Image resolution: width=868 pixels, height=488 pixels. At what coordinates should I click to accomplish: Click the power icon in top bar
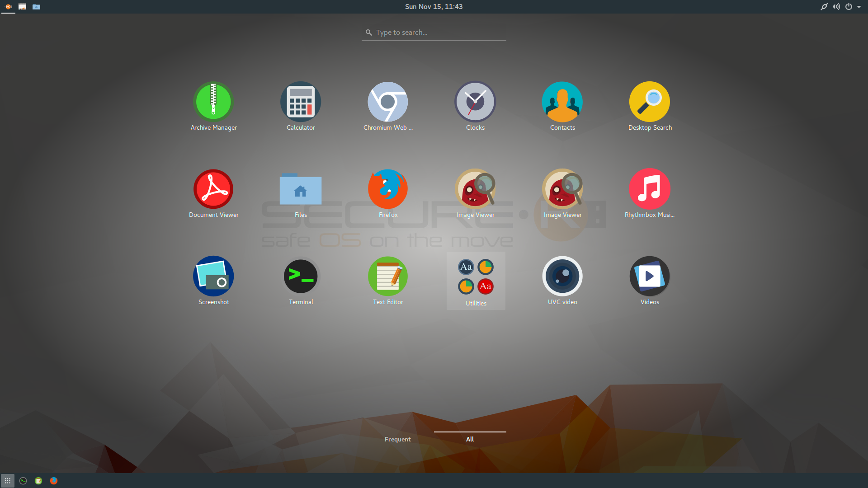pyautogui.click(x=849, y=7)
